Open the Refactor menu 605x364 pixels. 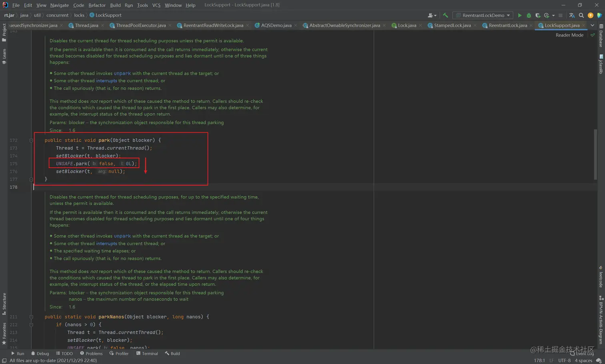coord(97,5)
